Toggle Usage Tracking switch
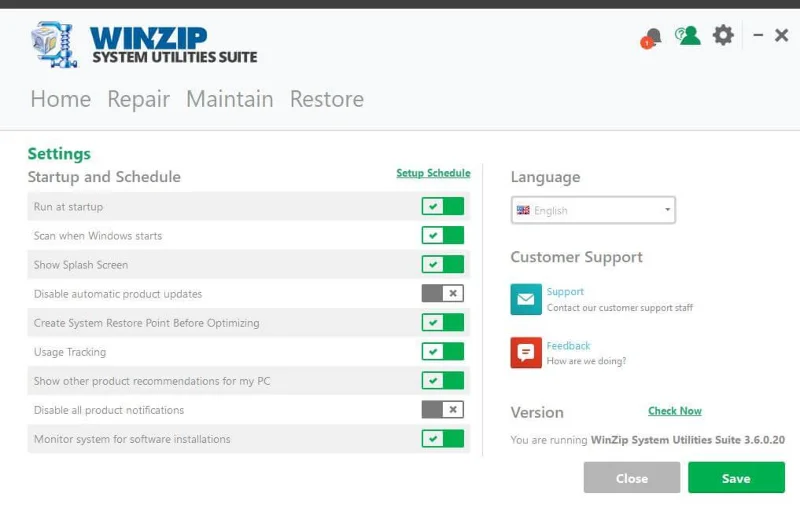The image size is (800, 508). (443, 352)
